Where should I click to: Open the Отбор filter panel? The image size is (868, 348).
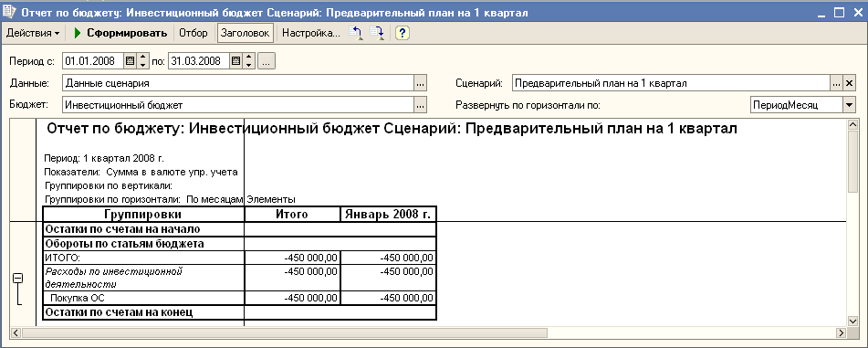(193, 33)
